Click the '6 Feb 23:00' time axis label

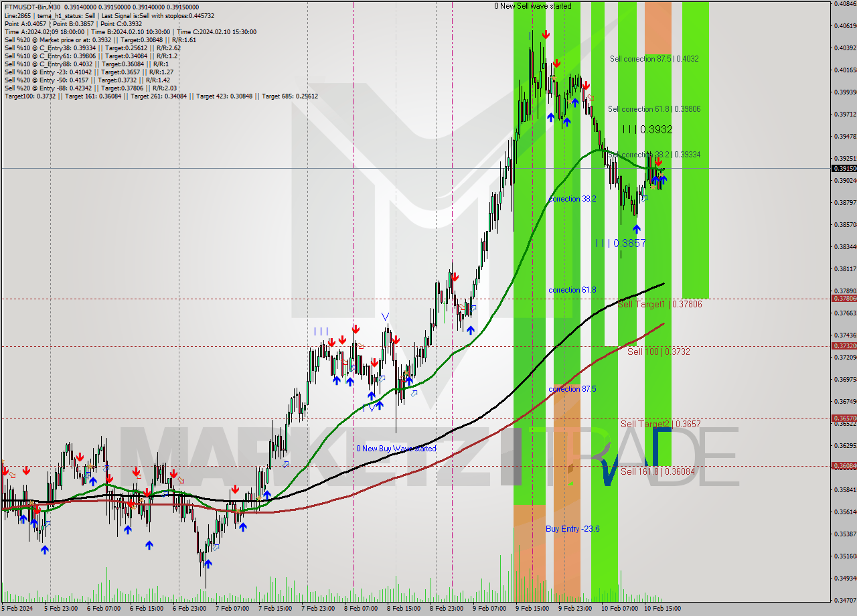(191, 609)
